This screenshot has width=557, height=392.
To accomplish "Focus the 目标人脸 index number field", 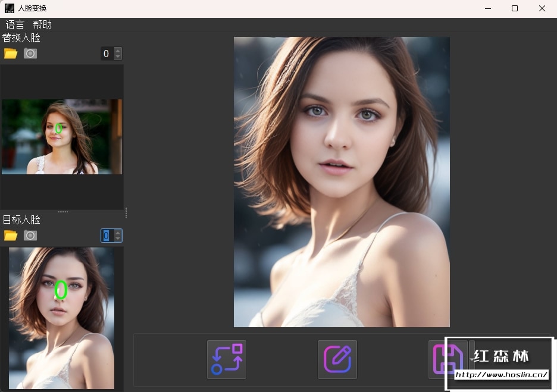I will (107, 236).
